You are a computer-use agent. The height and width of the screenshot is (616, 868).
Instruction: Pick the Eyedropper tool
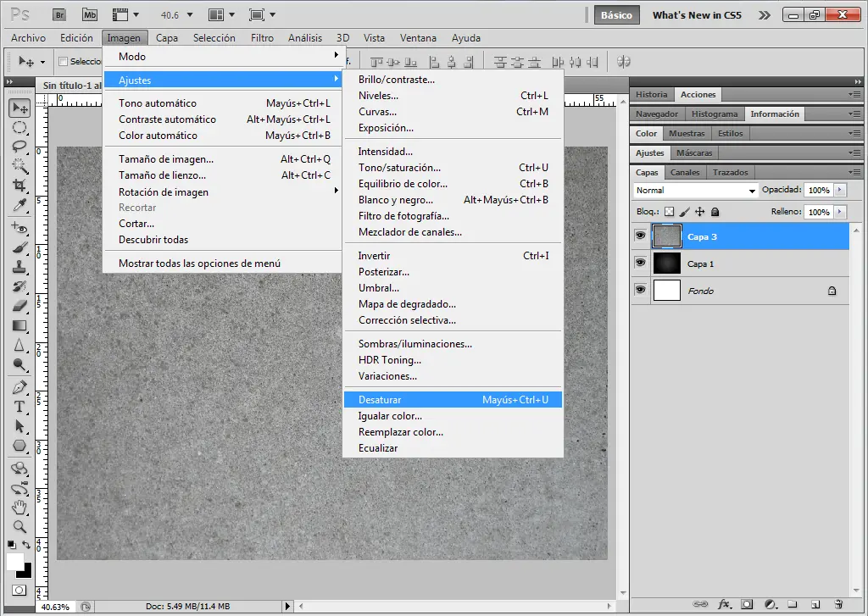pyautogui.click(x=19, y=205)
